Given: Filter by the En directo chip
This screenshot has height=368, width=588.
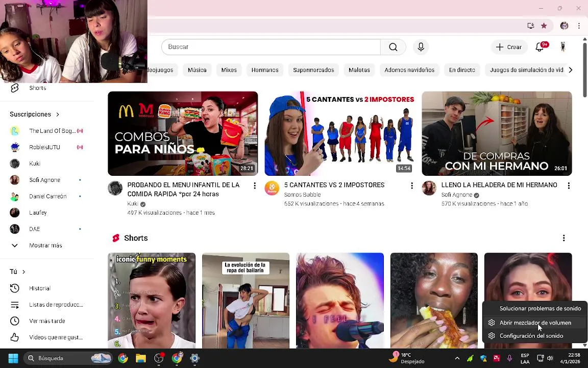Looking at the screenshot, I should (x=462, y=70).
